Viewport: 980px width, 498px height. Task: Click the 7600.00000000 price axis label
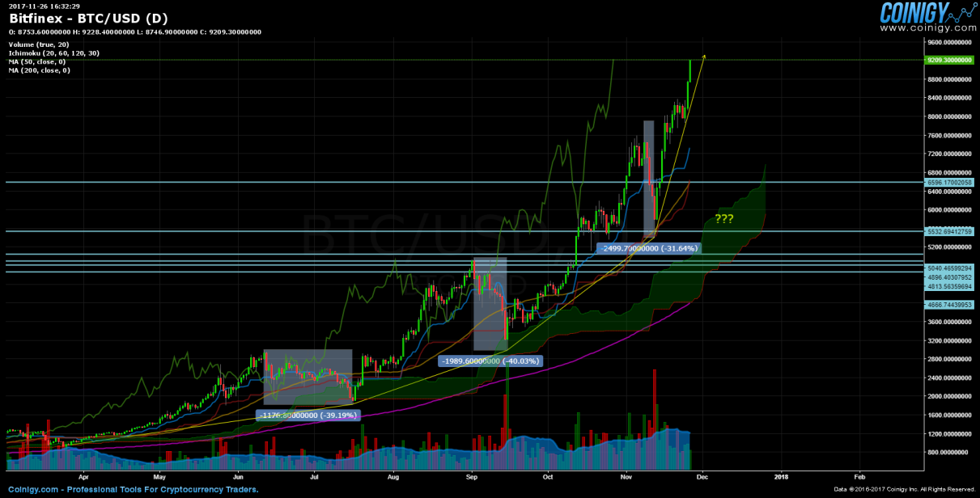[x=950, y=135]
